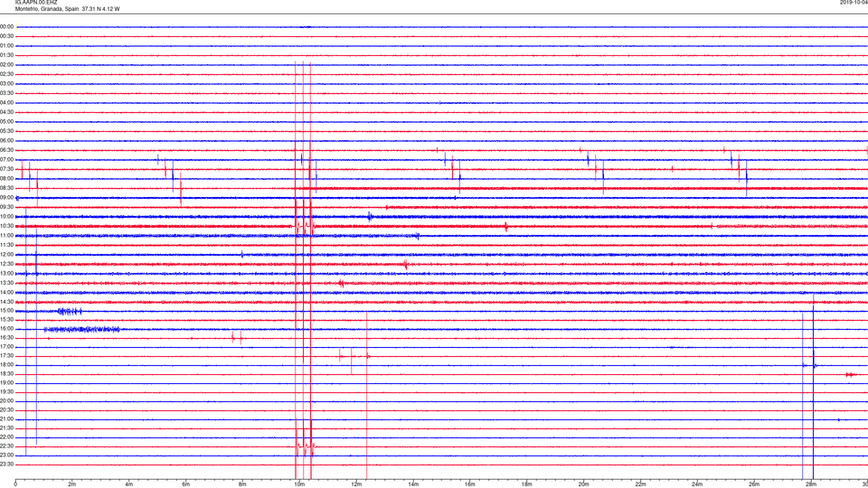Choose the 10:30 trace label
This screenshot has height=488, width=868.
click(x=6, y=226)
